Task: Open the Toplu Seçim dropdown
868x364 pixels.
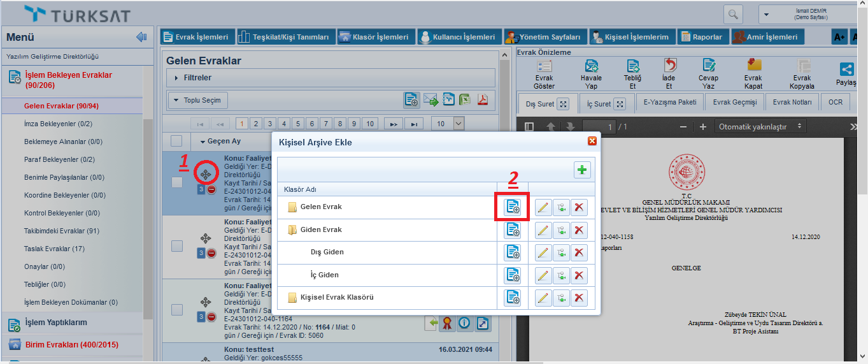Action: pyautogui.click(x=197, y=100)
